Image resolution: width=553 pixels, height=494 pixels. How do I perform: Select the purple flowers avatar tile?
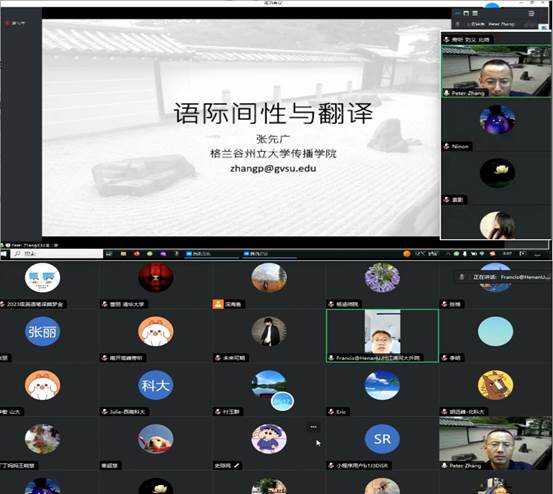pyautogui.click(x=382, y=278)
